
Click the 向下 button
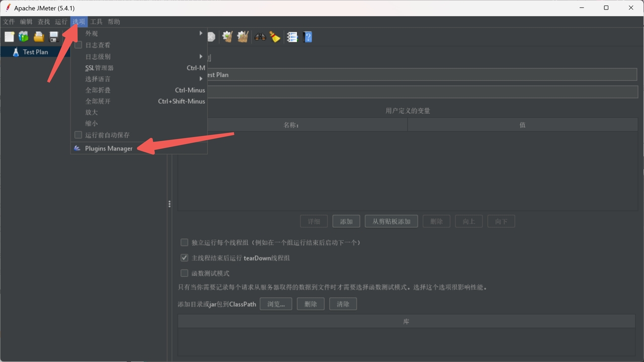pos(501,221)
